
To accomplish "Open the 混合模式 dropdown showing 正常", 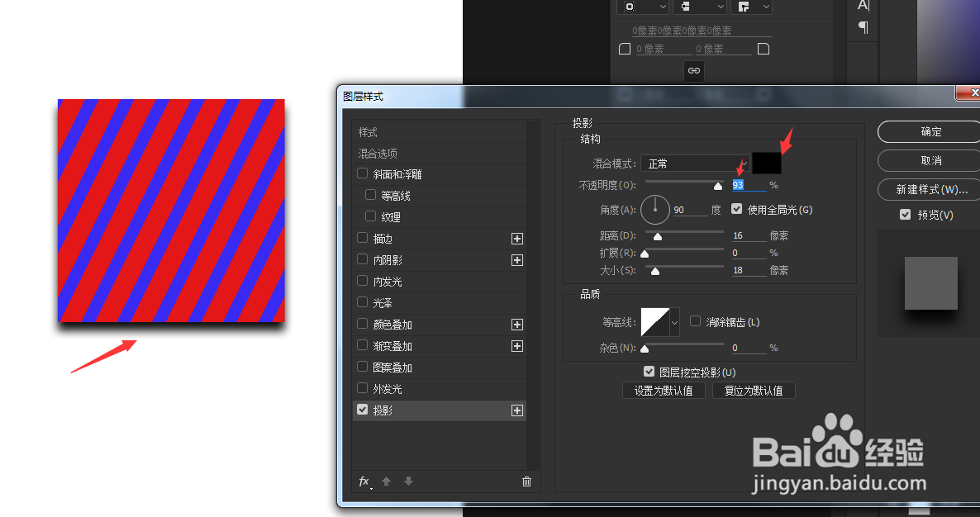I will pos(694,163).
